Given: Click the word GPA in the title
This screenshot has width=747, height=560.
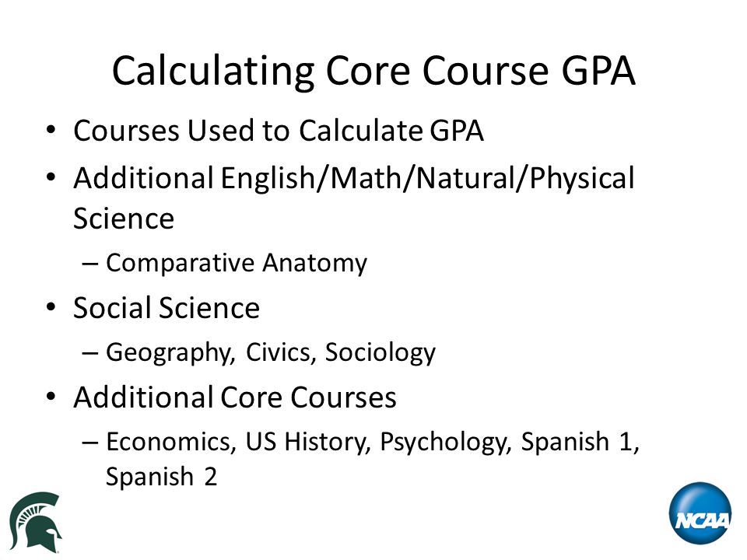Looking at the screenshot, I should pos(598,71).
